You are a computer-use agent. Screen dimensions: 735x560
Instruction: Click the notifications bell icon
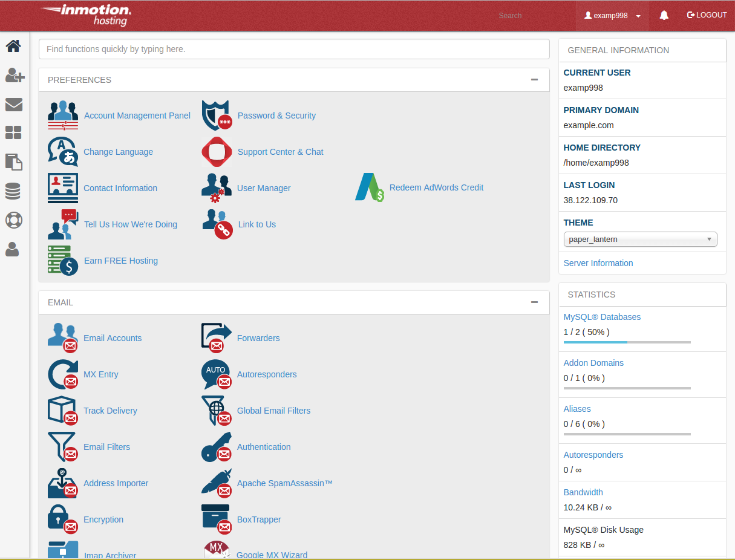point(664,16)
